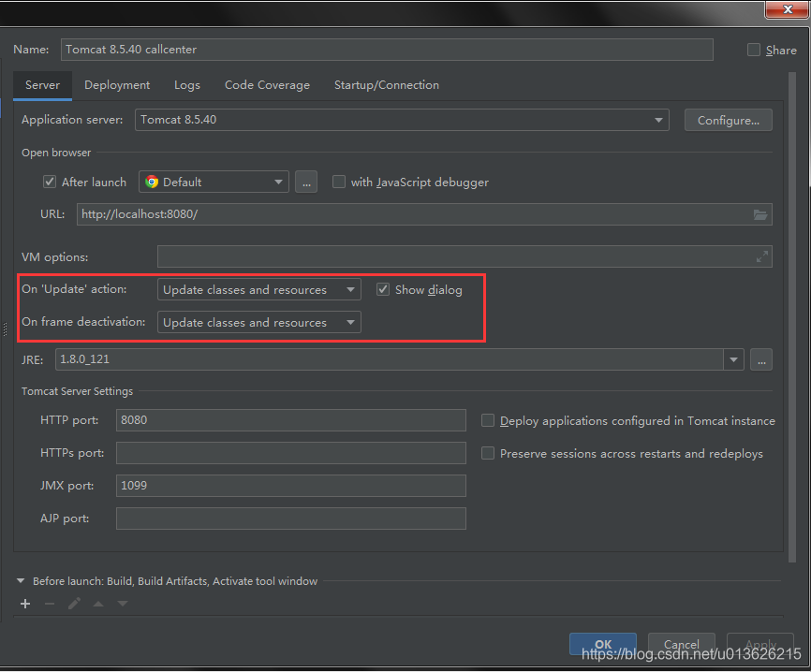
Task: Click the OK button
Action: pyautogui.click(x=603, y=644)
